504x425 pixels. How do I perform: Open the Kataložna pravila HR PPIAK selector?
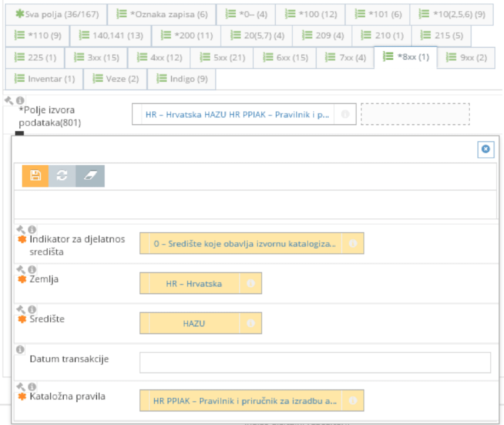[x=244, y=400]
